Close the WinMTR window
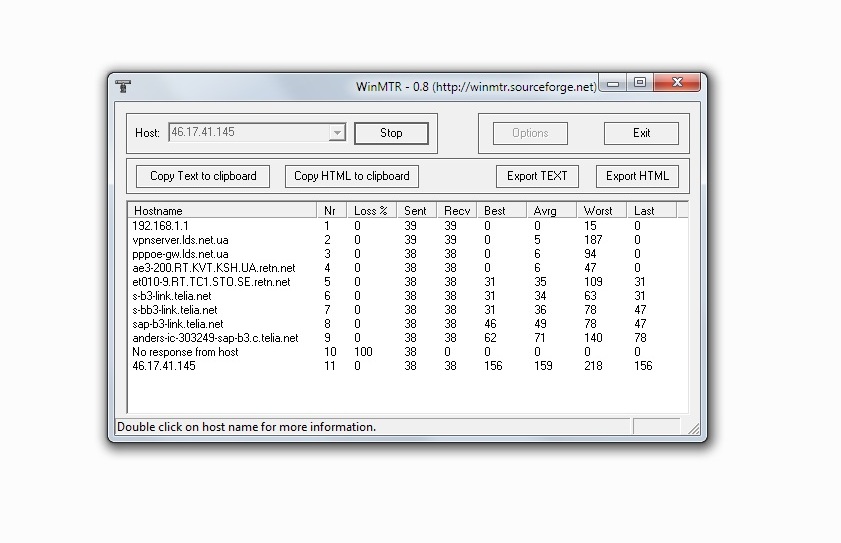The height and width of the screenshot is (543, 841). click(x=677, y=83)
